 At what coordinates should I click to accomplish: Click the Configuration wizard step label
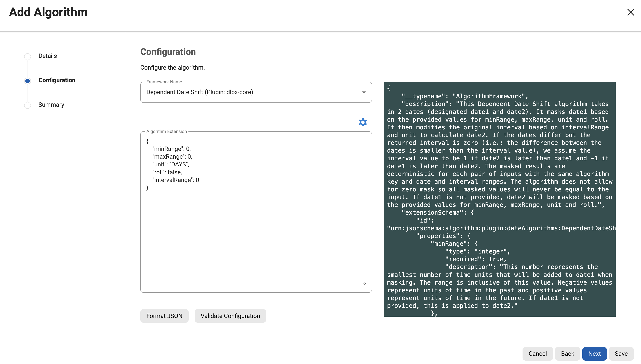pos(57,80)
